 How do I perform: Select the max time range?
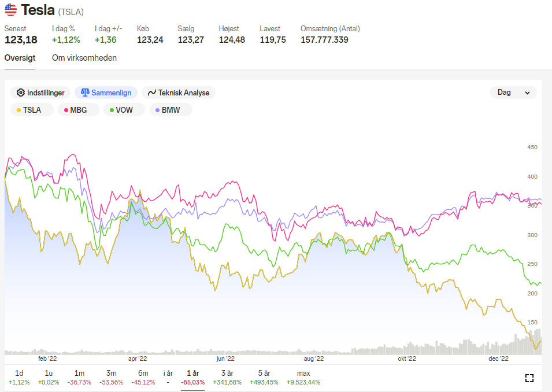tap(303, 378)
